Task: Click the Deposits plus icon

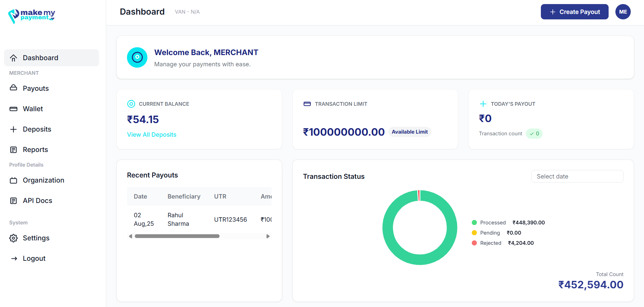Action: coord(13,129)
